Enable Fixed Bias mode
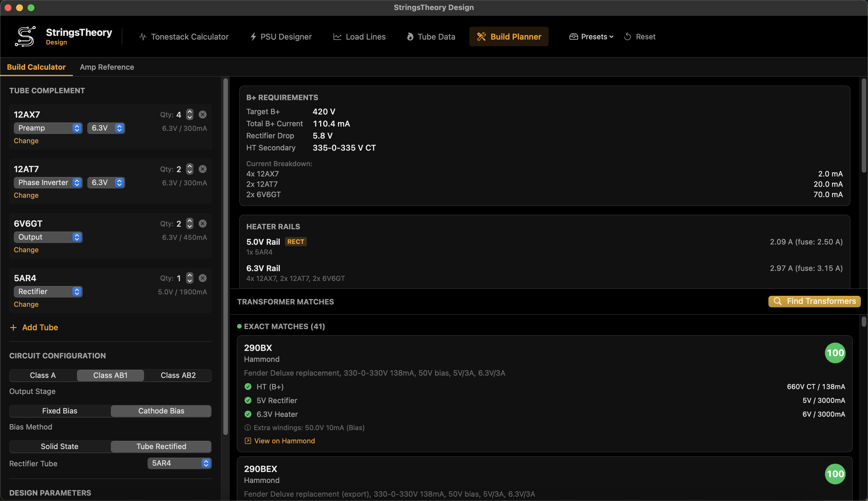The image size is (868, 501). click(59, 411)
